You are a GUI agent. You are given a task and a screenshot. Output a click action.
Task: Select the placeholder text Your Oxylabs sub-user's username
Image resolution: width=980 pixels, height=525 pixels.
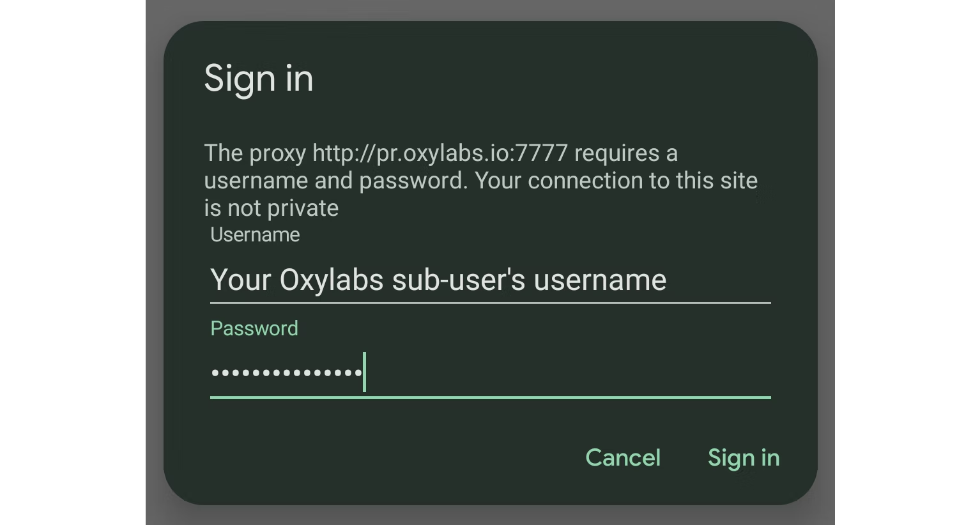click(438, 279)
